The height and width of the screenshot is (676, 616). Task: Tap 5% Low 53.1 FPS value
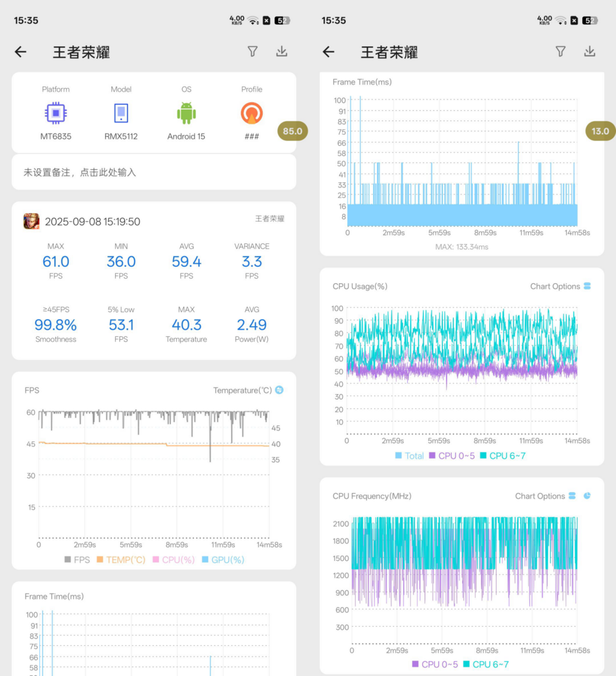[121, 324]
